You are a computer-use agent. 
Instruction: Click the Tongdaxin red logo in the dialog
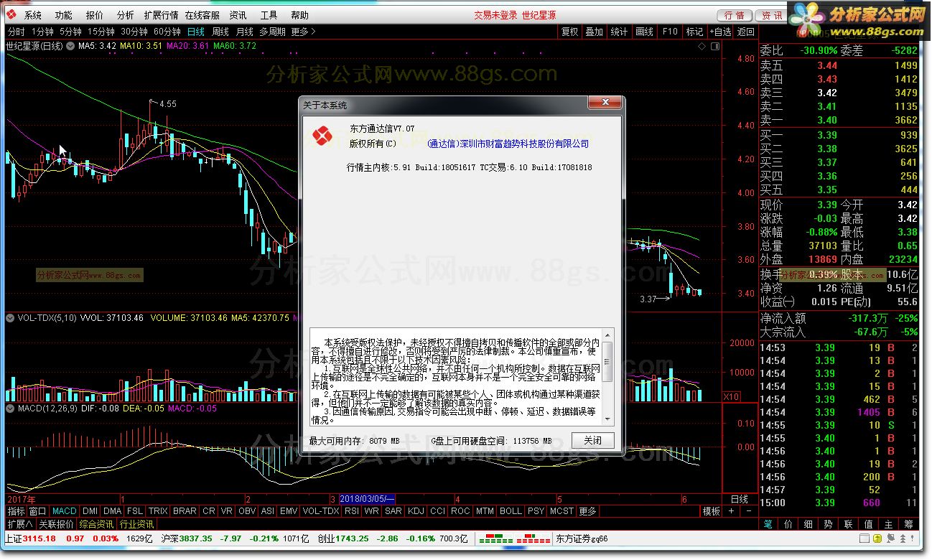coord(322,134)
